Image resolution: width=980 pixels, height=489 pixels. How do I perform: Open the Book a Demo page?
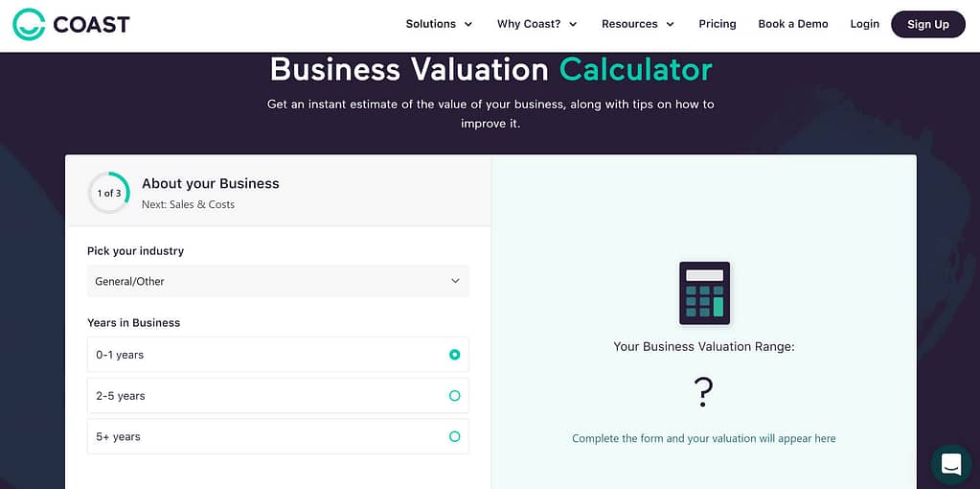(x=793, y=24)
